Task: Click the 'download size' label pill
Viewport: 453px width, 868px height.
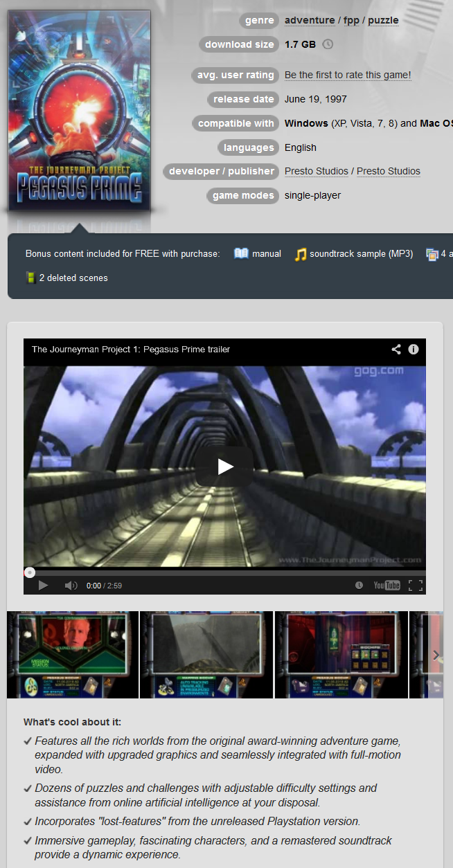Action: pos(239,44)
